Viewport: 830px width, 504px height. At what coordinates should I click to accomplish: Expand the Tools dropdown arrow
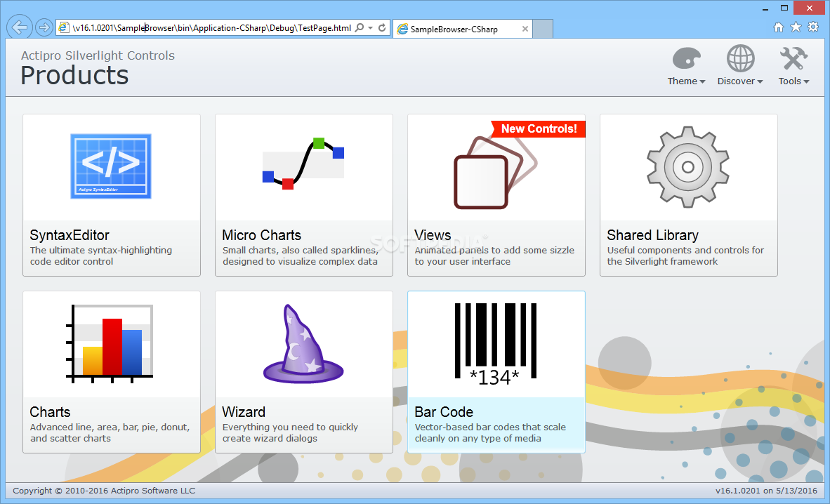(806, 81)
